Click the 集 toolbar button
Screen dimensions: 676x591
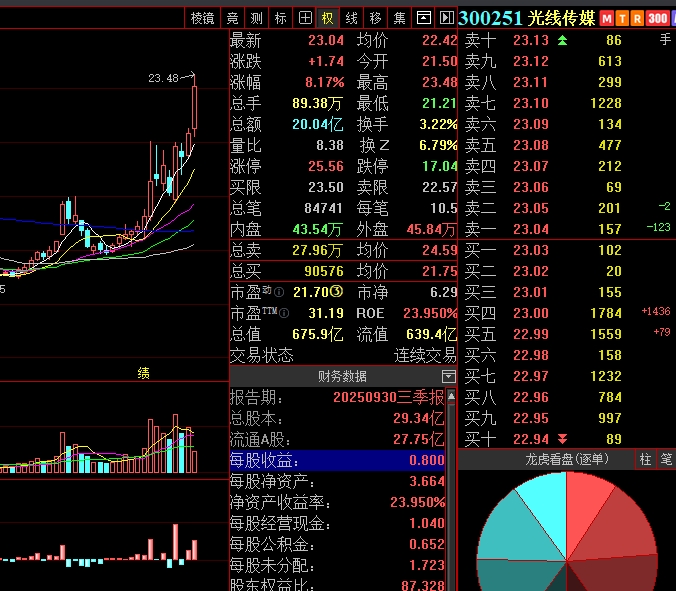pos(400,18)
